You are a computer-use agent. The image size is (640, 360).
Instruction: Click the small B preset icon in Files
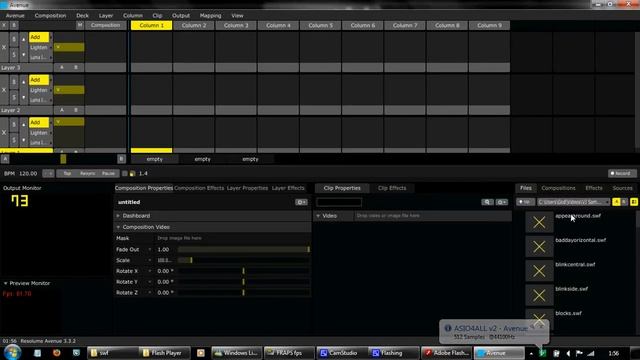(x=624, y=202)
